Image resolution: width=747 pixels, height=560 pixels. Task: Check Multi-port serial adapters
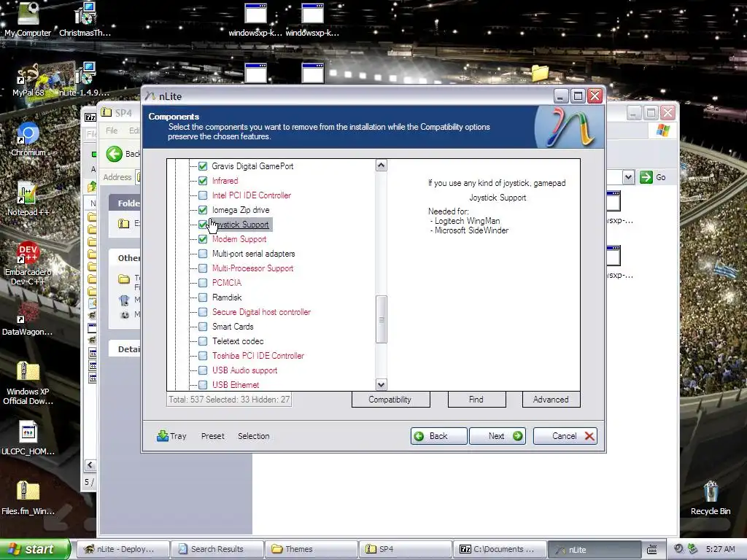click(x=203, y=254)
